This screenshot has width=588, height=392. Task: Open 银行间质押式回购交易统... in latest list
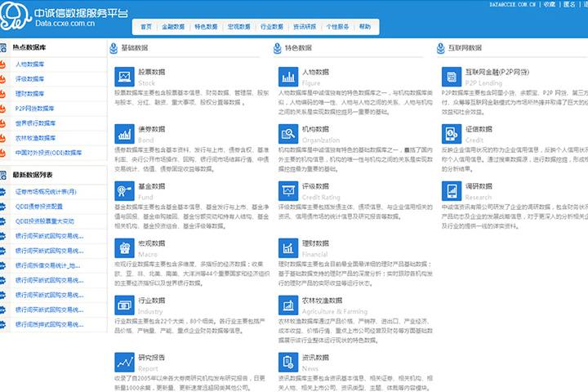coord(50,324)
